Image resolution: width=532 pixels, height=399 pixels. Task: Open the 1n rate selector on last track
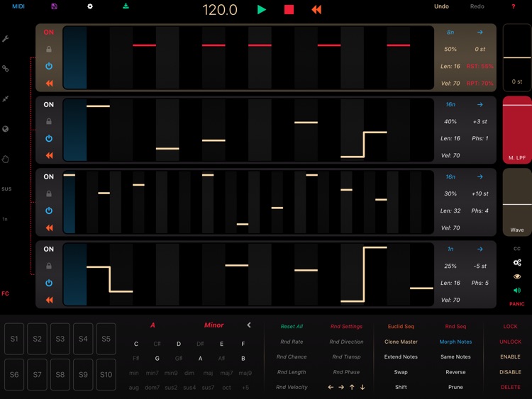(x=450, y=249)
